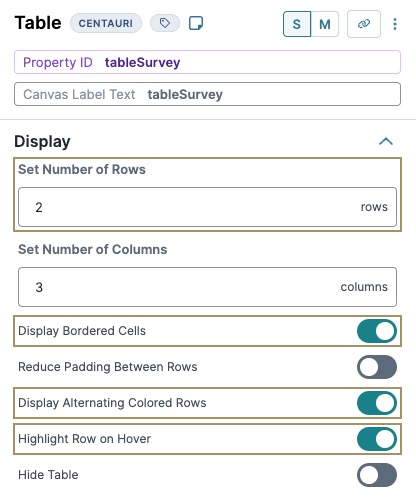Screen dimensions: 416x501
Task: Click the link chain icon button
Action: 364,24
